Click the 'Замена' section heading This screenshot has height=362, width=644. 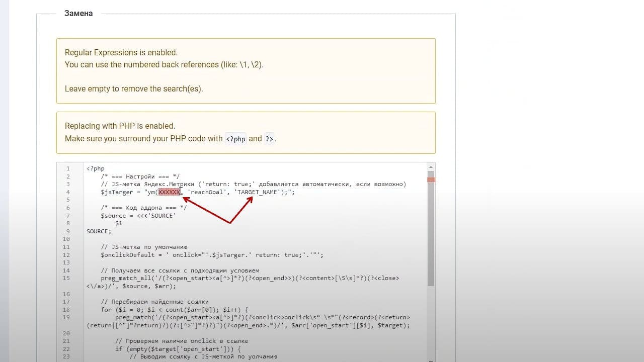pos(78,14)
